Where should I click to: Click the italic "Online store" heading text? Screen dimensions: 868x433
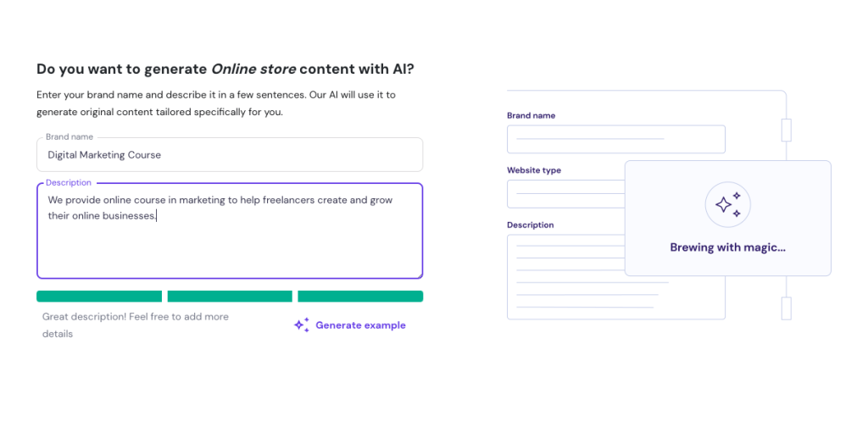point(253,69)
